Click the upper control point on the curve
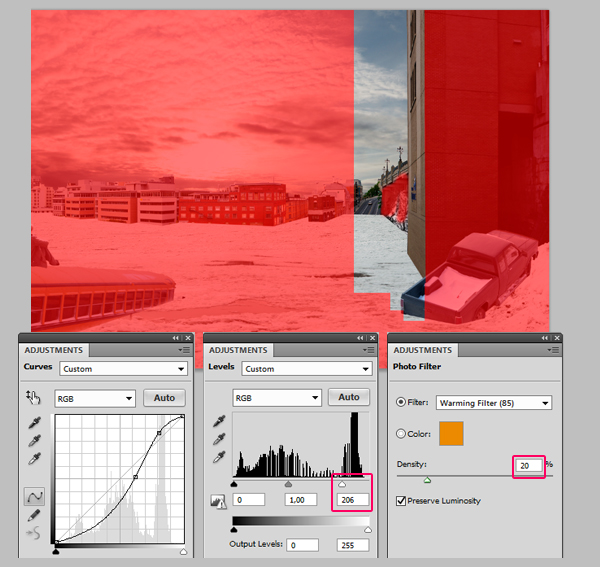This screenshot has width=600, height=567. click(x=159, y=433)
